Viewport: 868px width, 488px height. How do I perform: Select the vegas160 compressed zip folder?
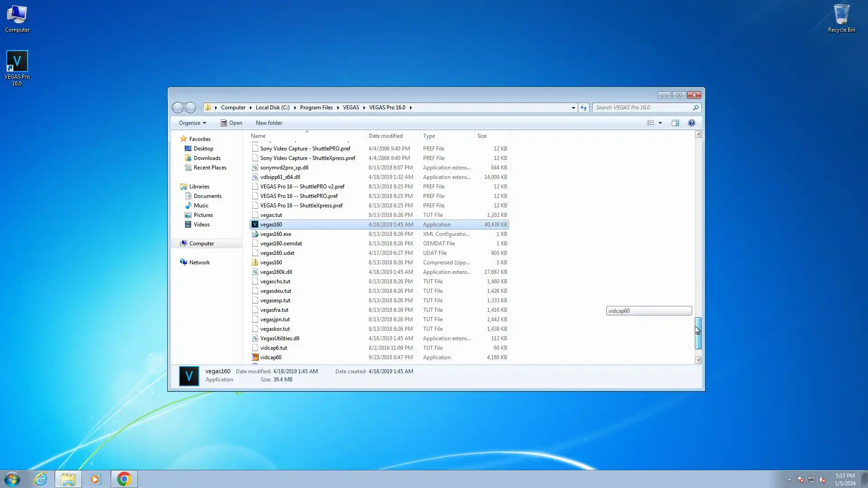click(x=271, y=263)
